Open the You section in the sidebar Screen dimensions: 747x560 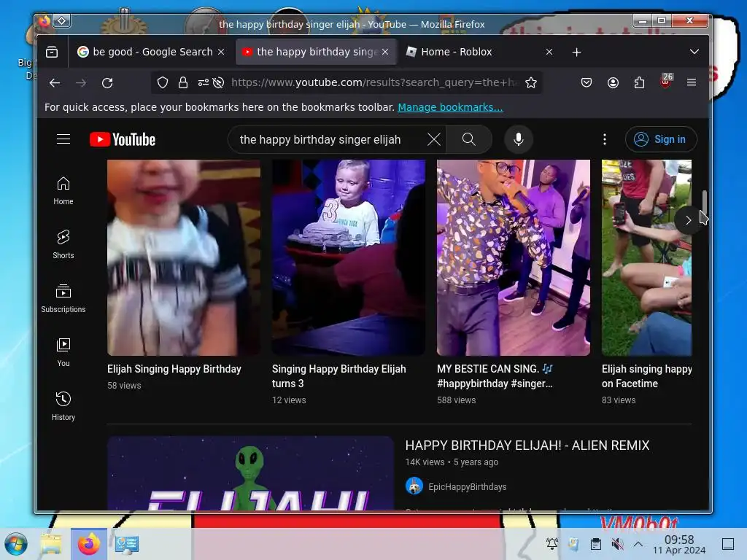(63, 352)
